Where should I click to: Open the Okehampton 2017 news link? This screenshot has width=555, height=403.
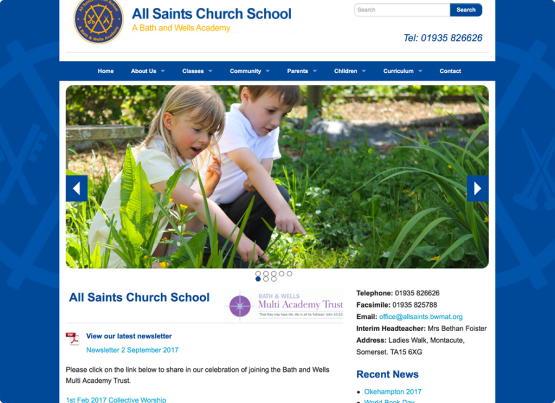[393, 392]
